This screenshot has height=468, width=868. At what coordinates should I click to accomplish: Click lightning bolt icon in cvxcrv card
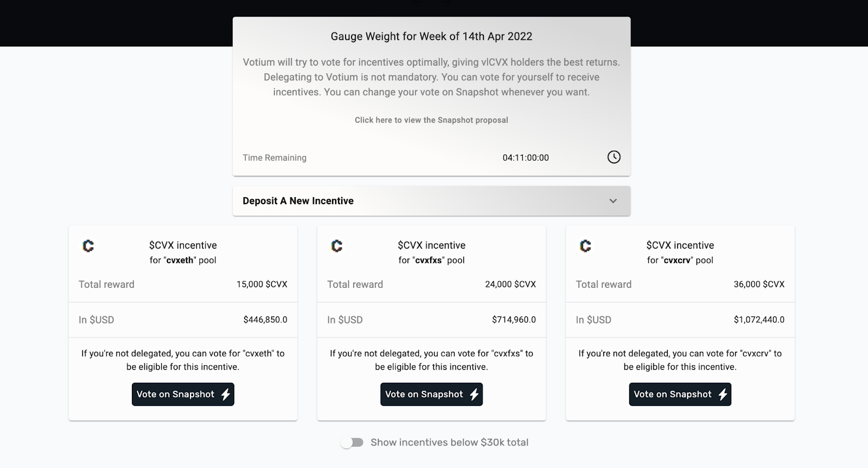(x=723, y=395)
